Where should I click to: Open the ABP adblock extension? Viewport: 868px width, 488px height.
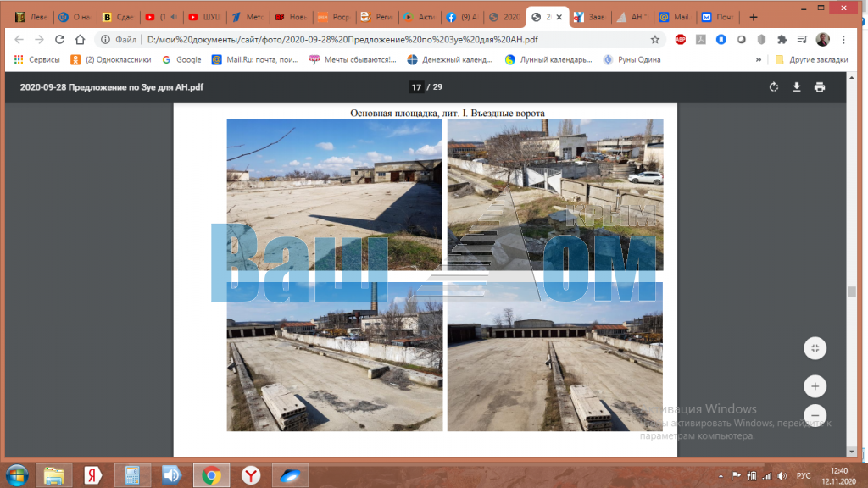click(x=681, y=39)
